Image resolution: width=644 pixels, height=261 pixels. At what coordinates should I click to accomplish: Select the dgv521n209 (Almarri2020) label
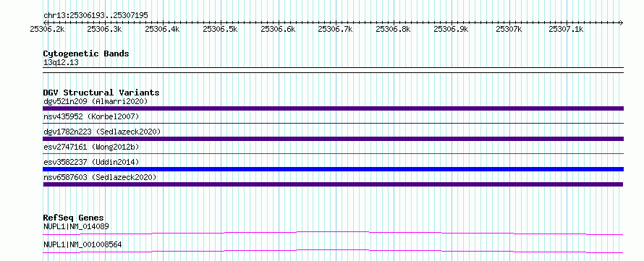[96, 101]
